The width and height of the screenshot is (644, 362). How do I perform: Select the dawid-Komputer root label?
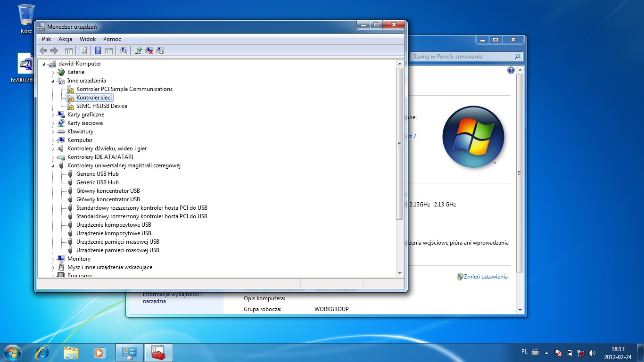[80, 64]
